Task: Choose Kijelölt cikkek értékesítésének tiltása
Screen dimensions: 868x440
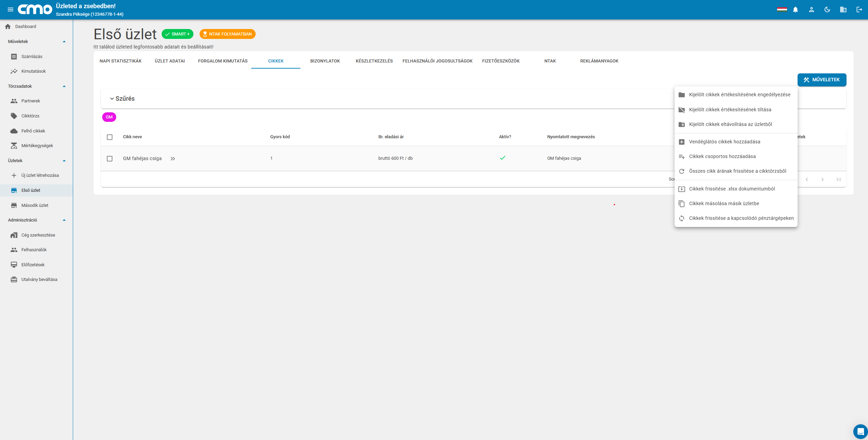Action: click(736, 110)
